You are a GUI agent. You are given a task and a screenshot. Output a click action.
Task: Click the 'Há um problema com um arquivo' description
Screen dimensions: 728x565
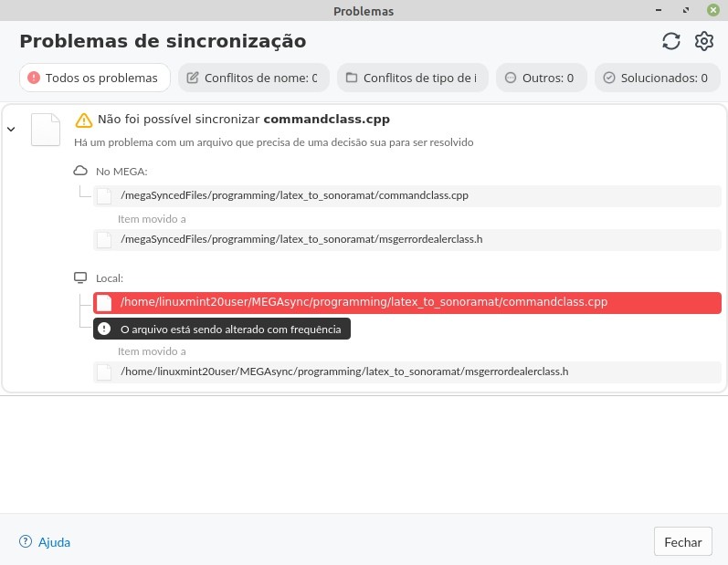click(273, 142)
